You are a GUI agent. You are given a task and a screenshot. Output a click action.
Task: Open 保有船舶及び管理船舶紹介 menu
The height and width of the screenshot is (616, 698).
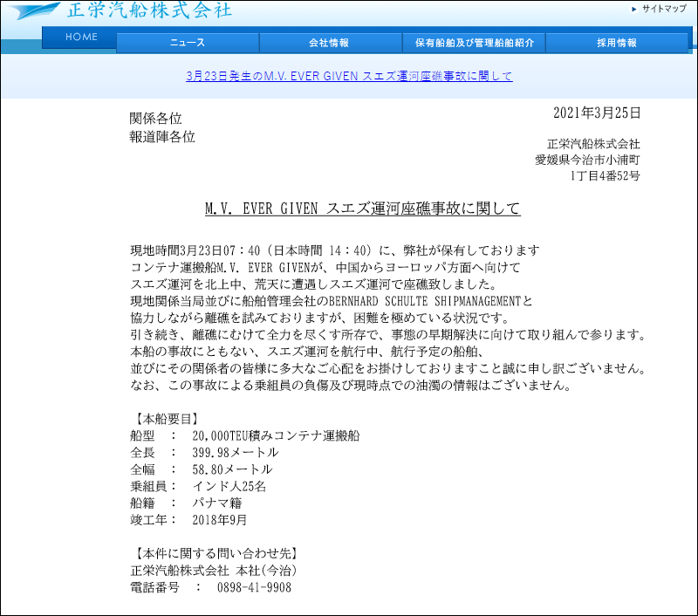[474, 43]
